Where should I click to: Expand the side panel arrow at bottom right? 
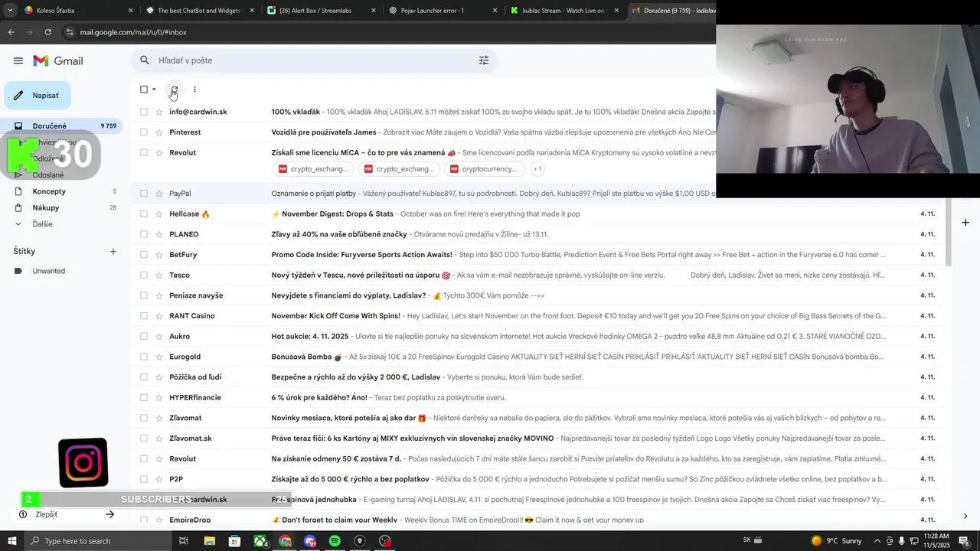coord(965,517)
